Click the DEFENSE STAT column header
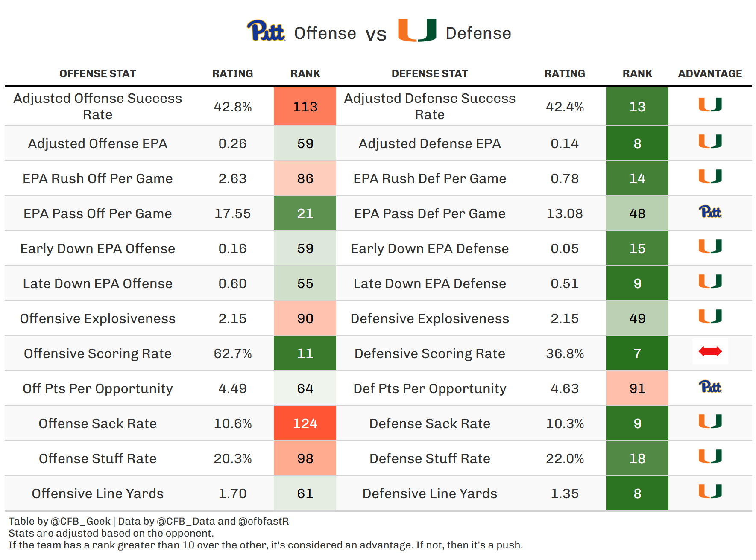756x560 pixels. click(430, 74)
